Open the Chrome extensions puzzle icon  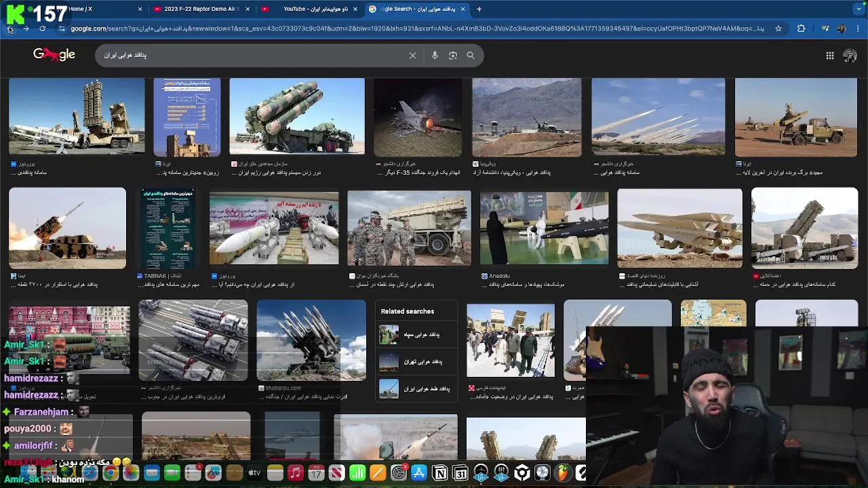(x=801, y=28)
